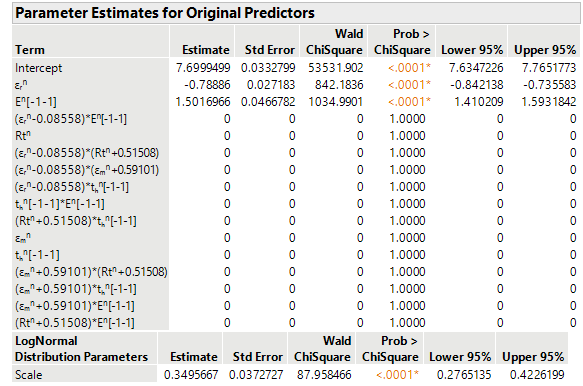Select the upper 95% value 1.5931842
The height and width of the screenshot is (386, 583).
point(549,102)
